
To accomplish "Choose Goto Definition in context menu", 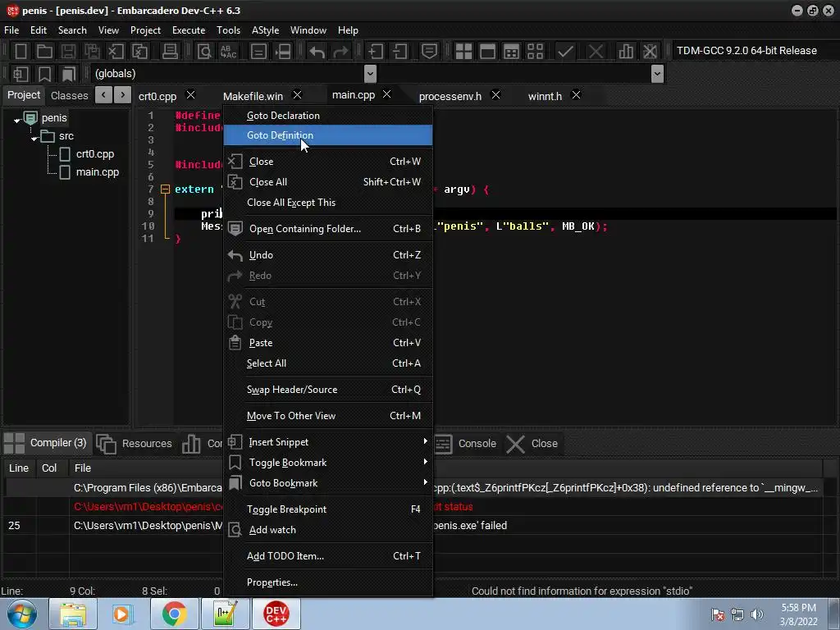I will (328, 135).
